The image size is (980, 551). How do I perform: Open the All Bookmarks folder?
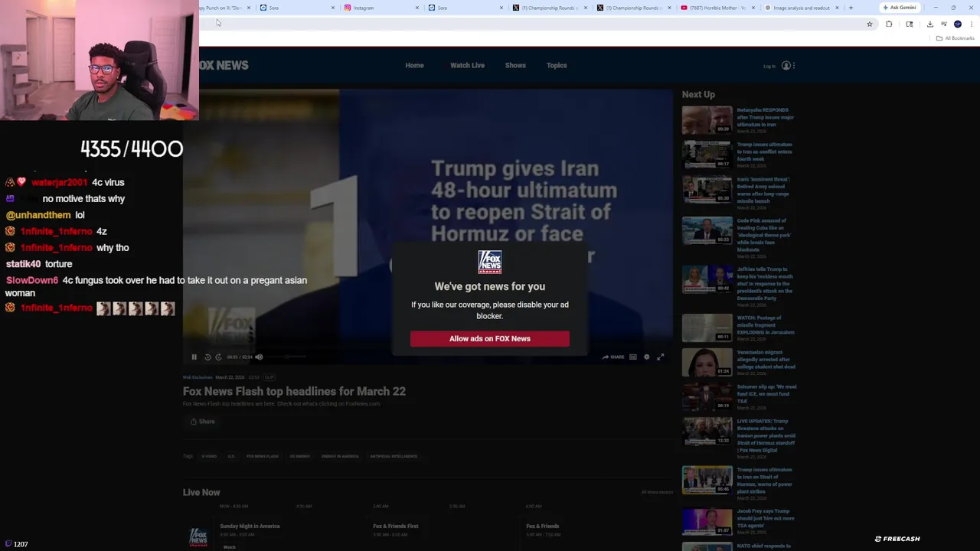tap(955, 38)
